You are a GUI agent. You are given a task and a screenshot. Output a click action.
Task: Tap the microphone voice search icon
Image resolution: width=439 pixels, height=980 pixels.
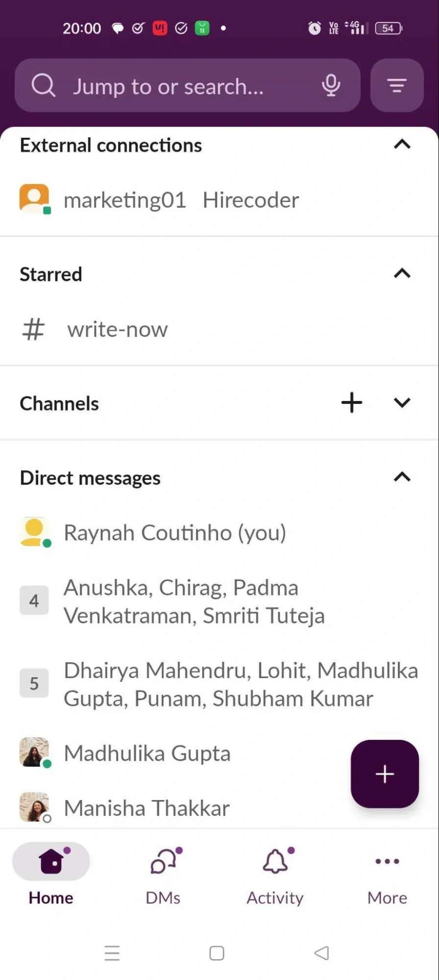pyautogui.click(x=331, y=85)
